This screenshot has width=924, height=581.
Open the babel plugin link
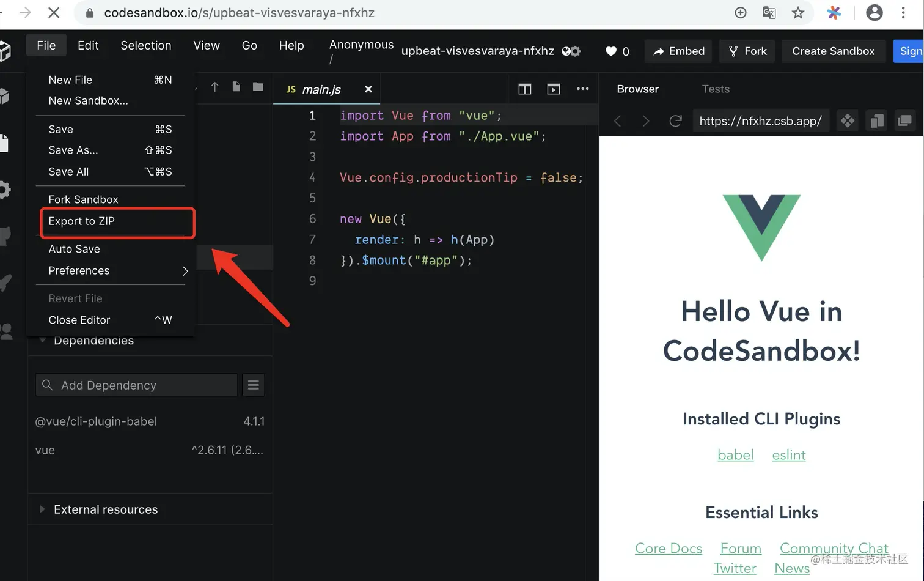click(x=736, y=455)
